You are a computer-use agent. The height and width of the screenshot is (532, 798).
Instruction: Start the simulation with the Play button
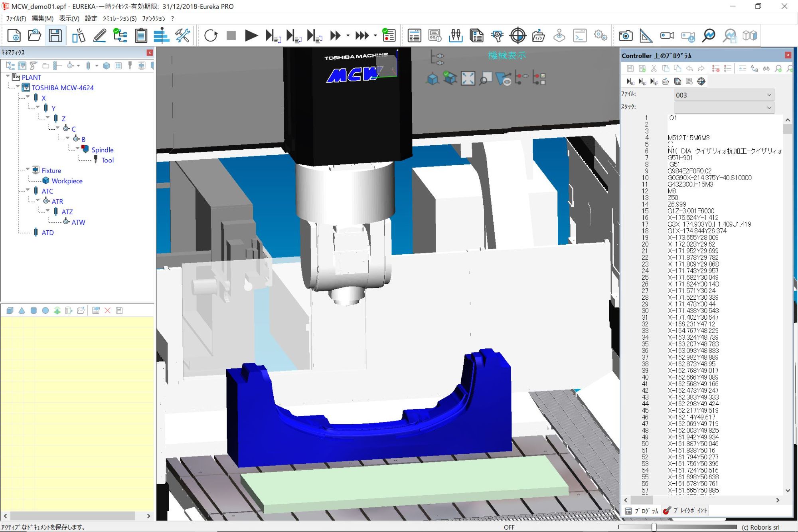[251, 36]
